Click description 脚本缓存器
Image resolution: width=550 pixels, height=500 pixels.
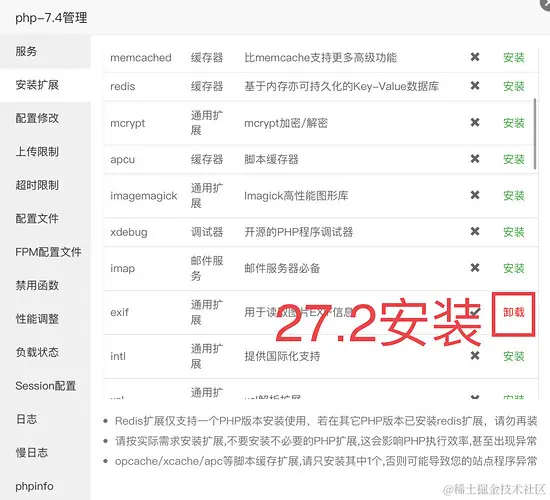click(x=271, y=160)
